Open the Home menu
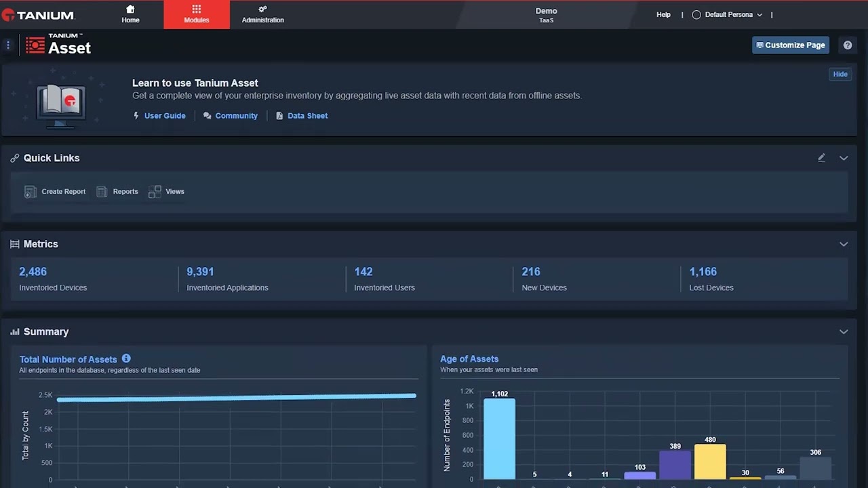868x488 pixels. point(130,14)
